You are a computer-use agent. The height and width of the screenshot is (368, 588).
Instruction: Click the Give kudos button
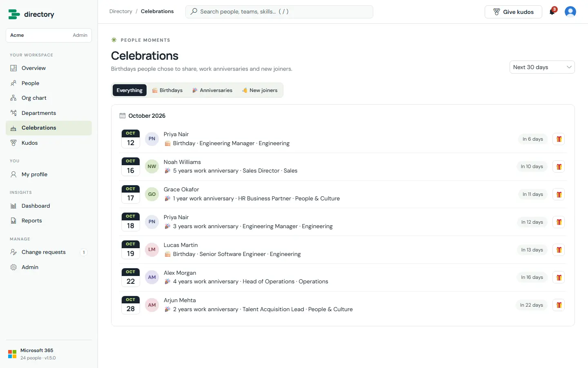(x=513, y=12)
